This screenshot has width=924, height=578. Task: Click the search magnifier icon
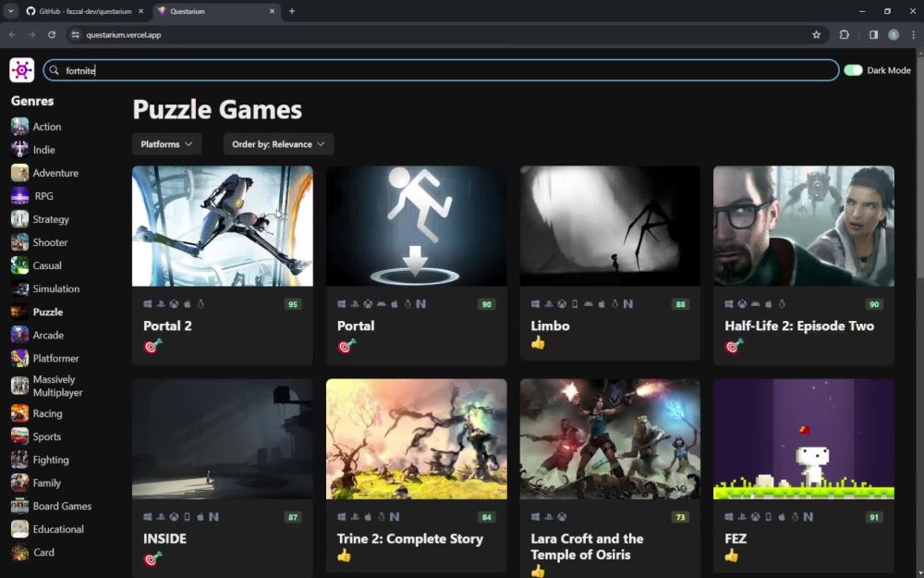click(x=55, y=71)
